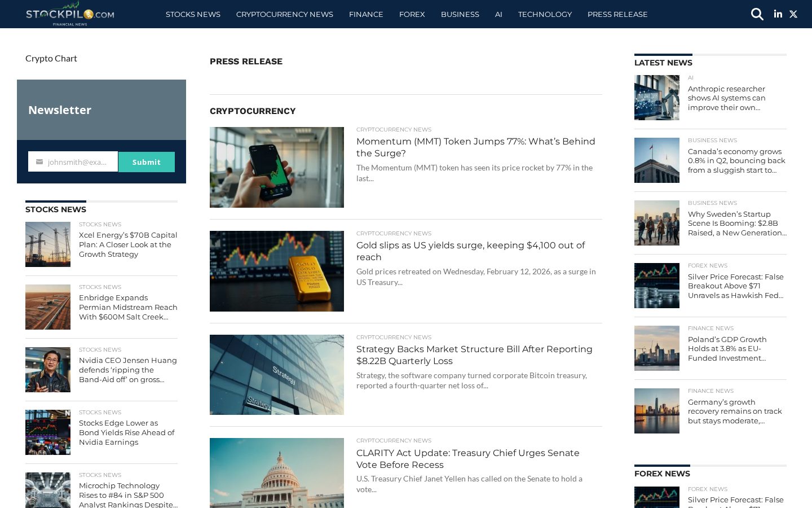Click Sweden's Startup Scene people thumbnail
The height and width of the screenshot is (508, 812).
click(x=657, y=223)
